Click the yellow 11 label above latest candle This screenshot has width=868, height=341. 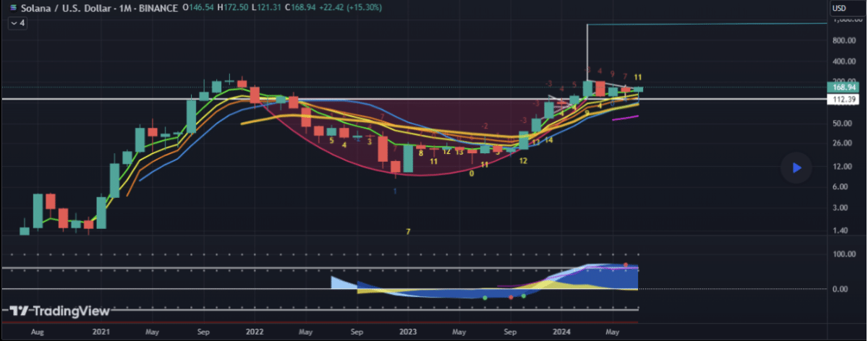click(638, 77)
